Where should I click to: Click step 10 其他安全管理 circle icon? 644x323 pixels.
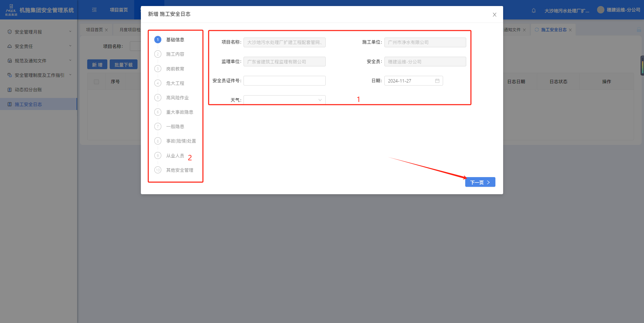click(158, 170)
